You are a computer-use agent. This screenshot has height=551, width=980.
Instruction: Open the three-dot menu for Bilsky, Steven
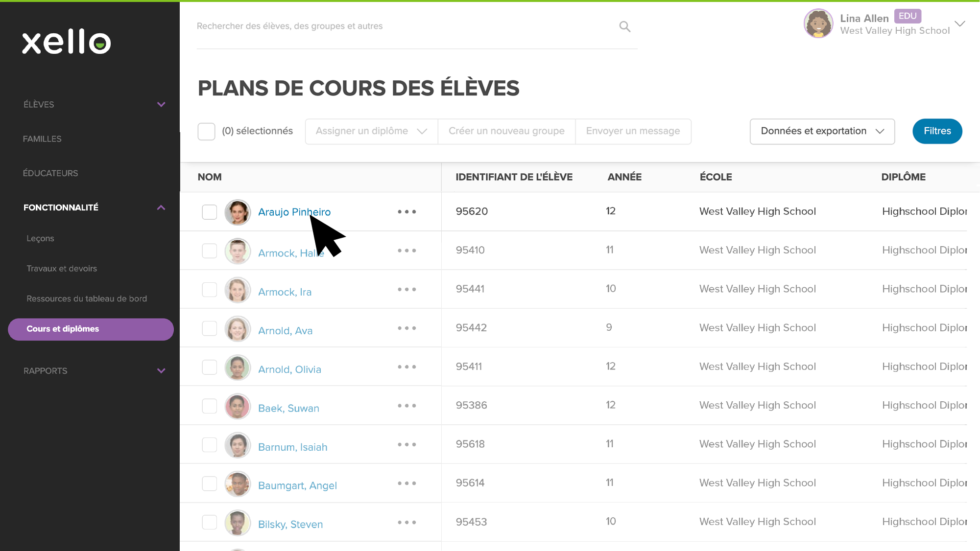click(406, 522)
